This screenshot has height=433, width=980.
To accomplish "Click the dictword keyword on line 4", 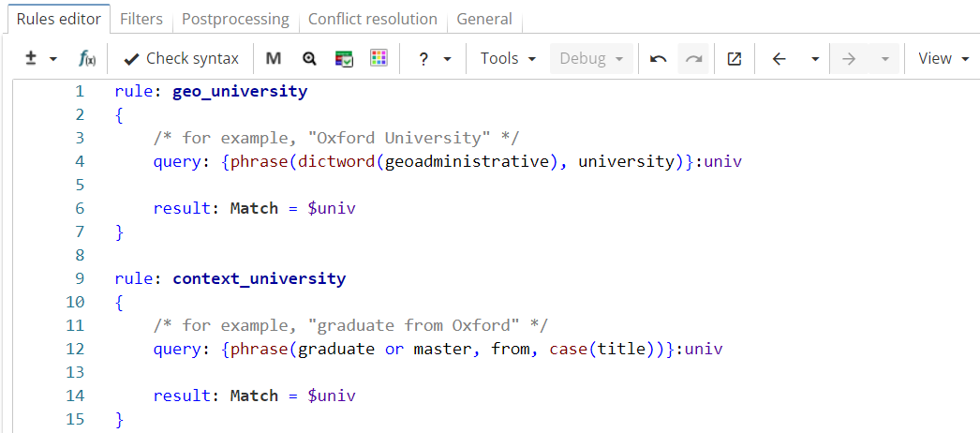I will click(336, 162).
